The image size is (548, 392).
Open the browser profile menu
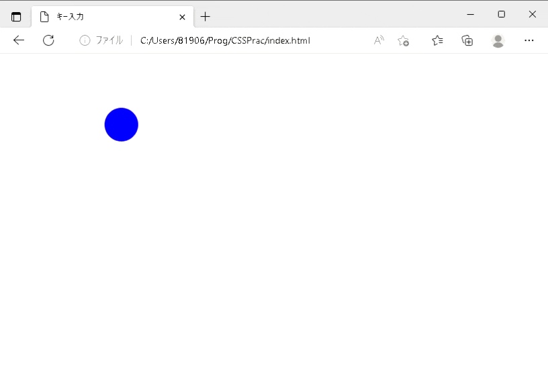click(498, 40)
